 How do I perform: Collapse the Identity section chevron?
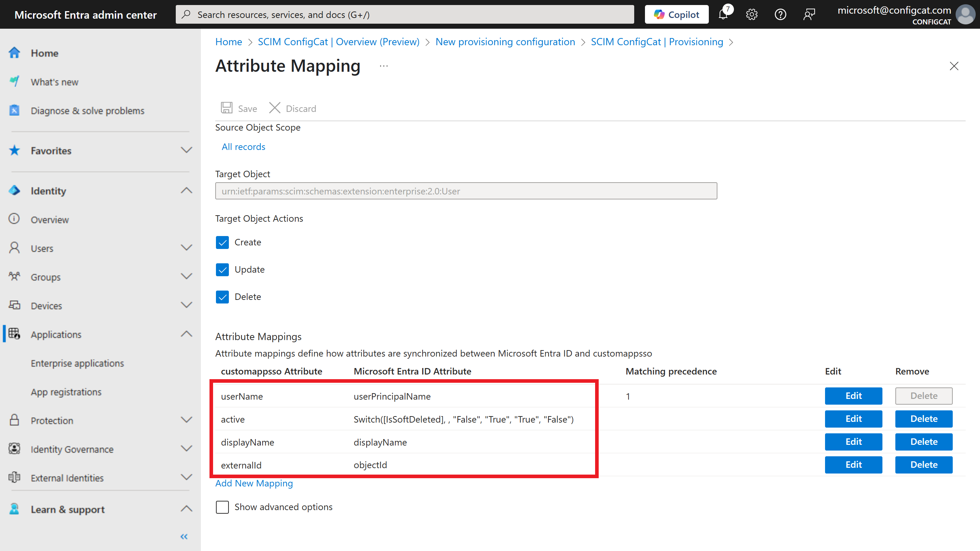pyautogui.click(x=186, y=190)
